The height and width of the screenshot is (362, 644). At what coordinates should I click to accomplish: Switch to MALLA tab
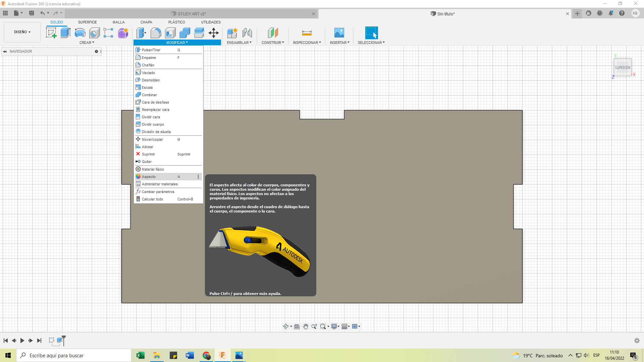point(119,22)
